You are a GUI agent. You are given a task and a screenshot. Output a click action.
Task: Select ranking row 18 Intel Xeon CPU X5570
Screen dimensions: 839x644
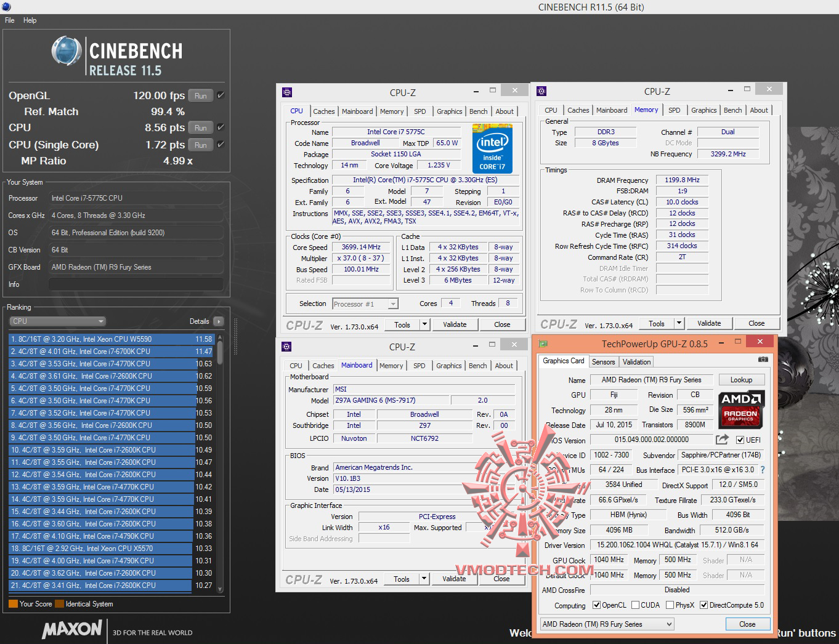[111, 549]
